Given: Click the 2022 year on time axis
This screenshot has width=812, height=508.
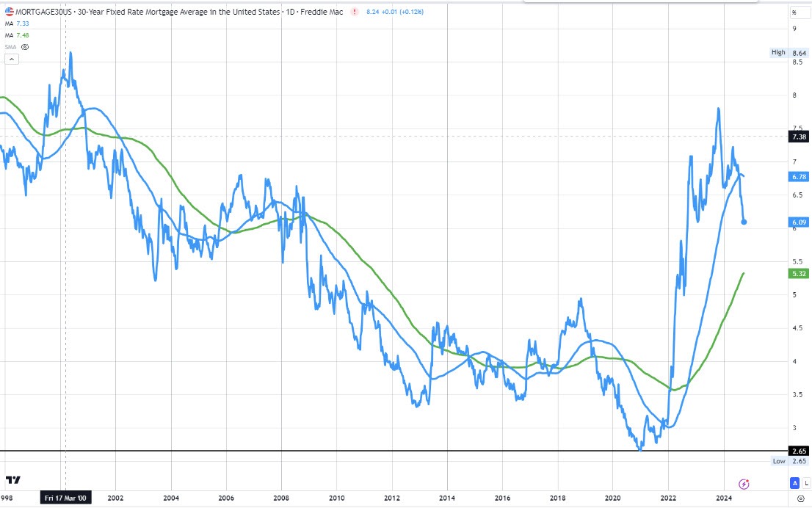Looking at the screenshot, I should tap(668, 498).
